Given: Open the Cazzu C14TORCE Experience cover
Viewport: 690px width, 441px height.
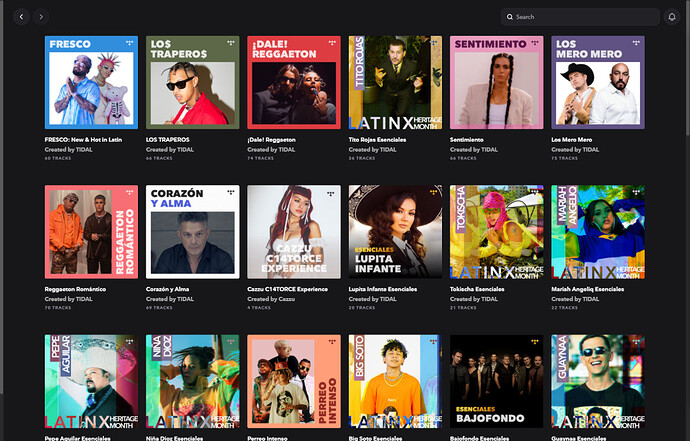Looking at the screenshot, I should click(x=294, y=232).
